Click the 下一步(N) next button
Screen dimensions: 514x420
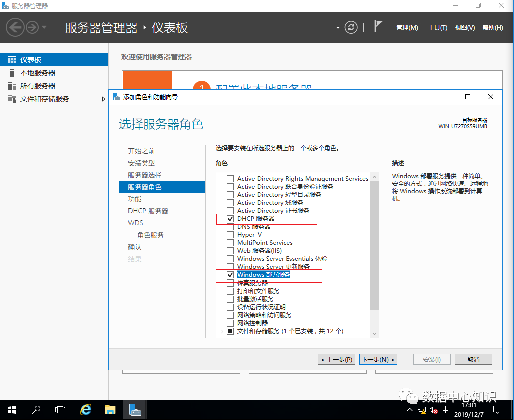378,359
